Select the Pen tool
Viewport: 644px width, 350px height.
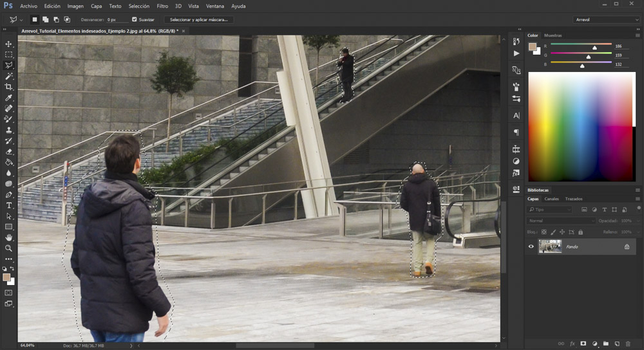pyautogui.click(x=8, y=194)
